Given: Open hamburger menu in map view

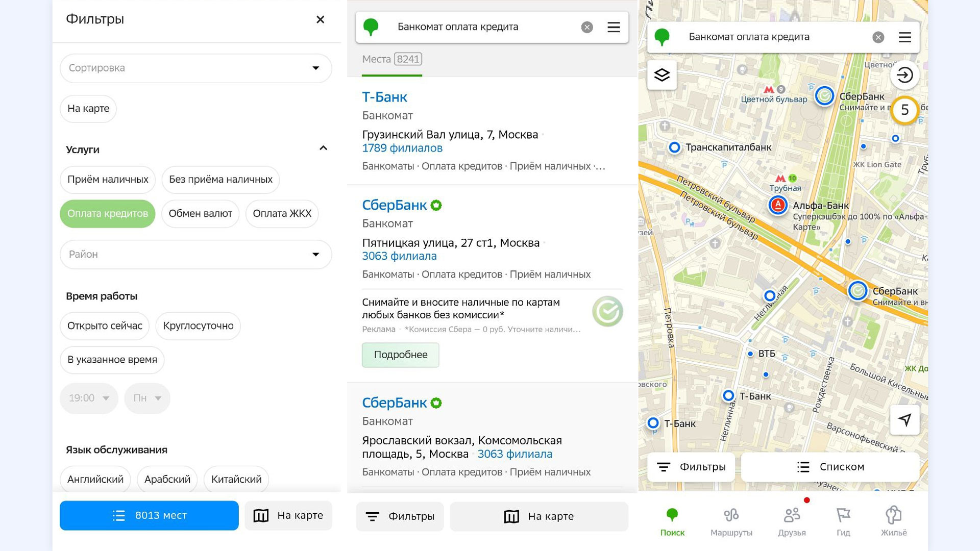Looking at the screenshot, I should 905,37.
